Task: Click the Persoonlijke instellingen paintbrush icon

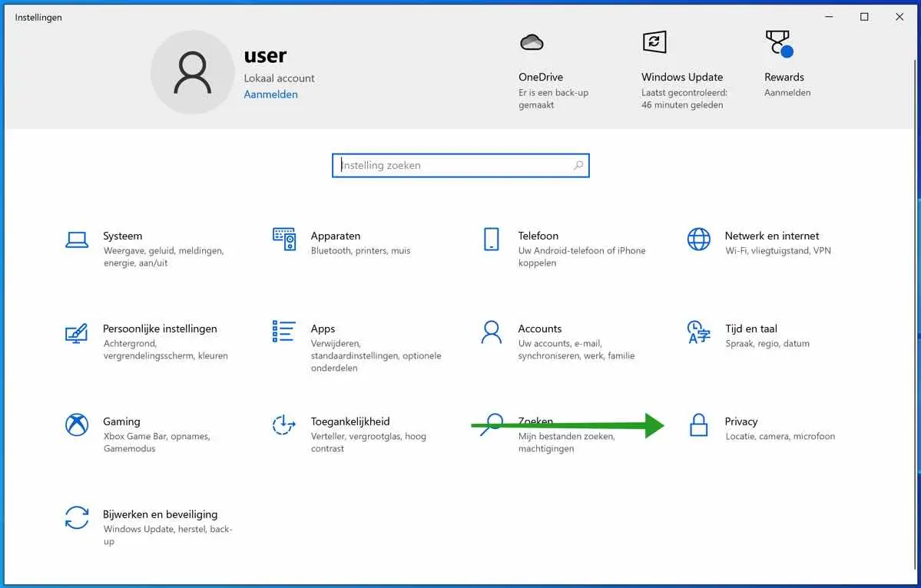Action: [x=76, y=332]
